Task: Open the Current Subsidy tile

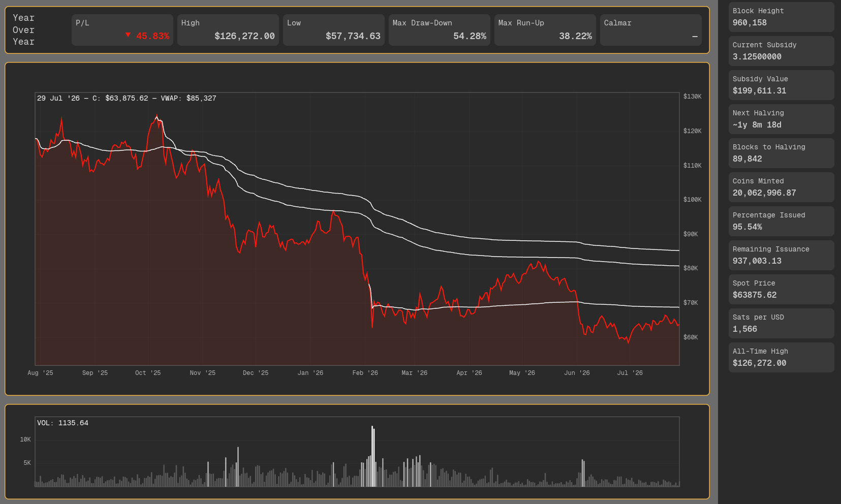Action: pyautogui.click(x=782, y=51)
